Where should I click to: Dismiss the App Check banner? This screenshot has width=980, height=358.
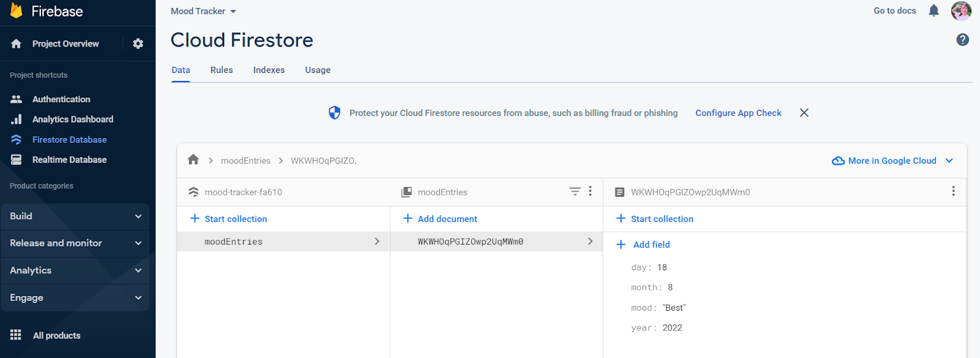(x=804, y=113)
